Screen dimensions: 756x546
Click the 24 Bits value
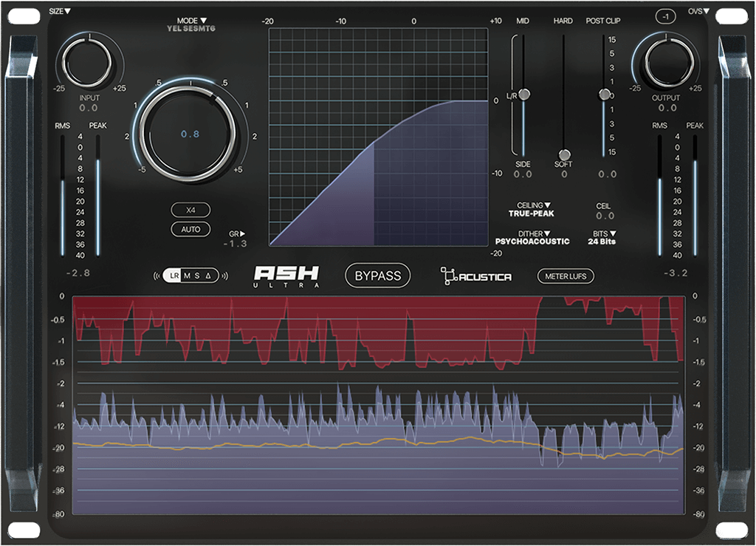(x=602, y=241)
